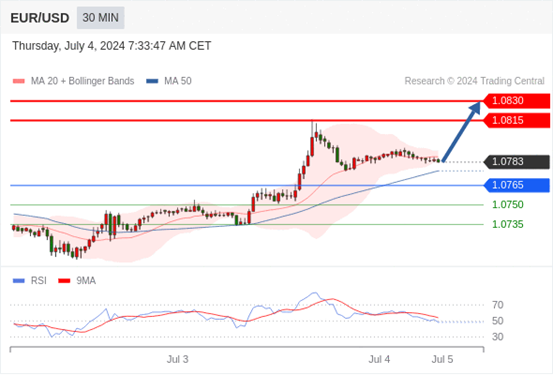Click the red 9MA legend swatch
The image size is (553, 375).
[x=64, y=281]
